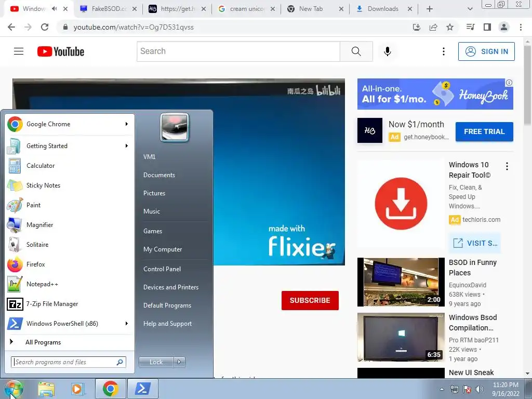Launch Firefox from the Start menu
This screenshot has width=532, height=399.
(70, 264)
